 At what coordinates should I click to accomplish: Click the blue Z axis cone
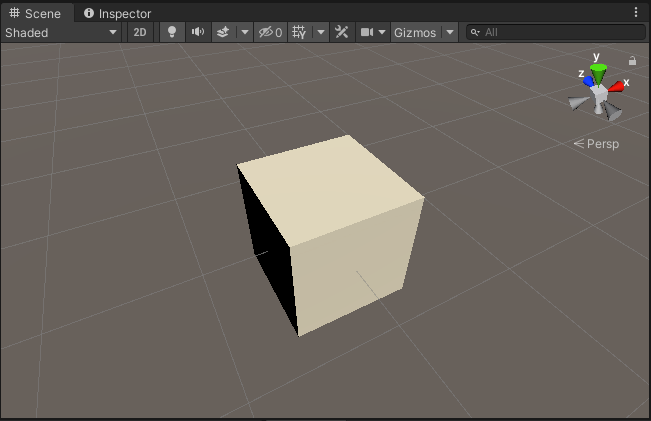pyautogui.click(x=588, y=81)
